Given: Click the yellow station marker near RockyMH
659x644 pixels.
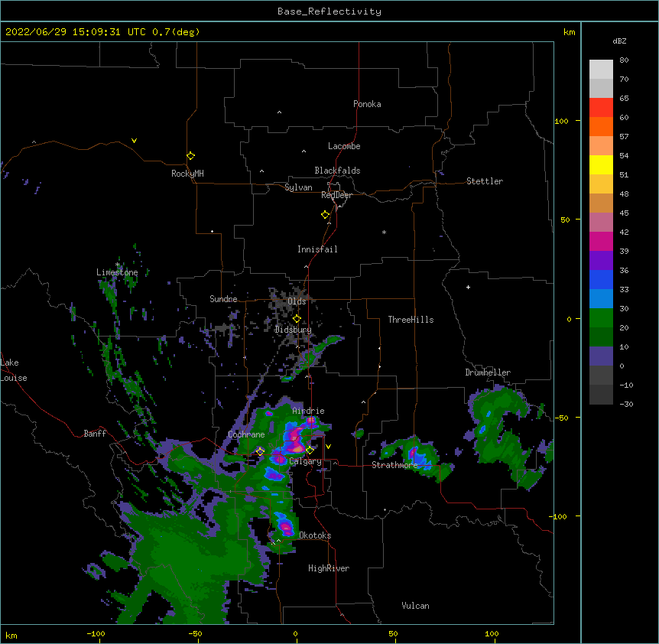Looking at the screenshot, I should point(190,156).
